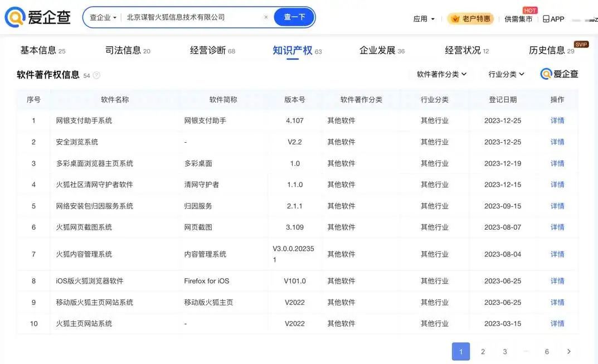Viewport: 598px width, 364px height.
Task: Open the 供需集市 link
Action: tap(518, 19)
